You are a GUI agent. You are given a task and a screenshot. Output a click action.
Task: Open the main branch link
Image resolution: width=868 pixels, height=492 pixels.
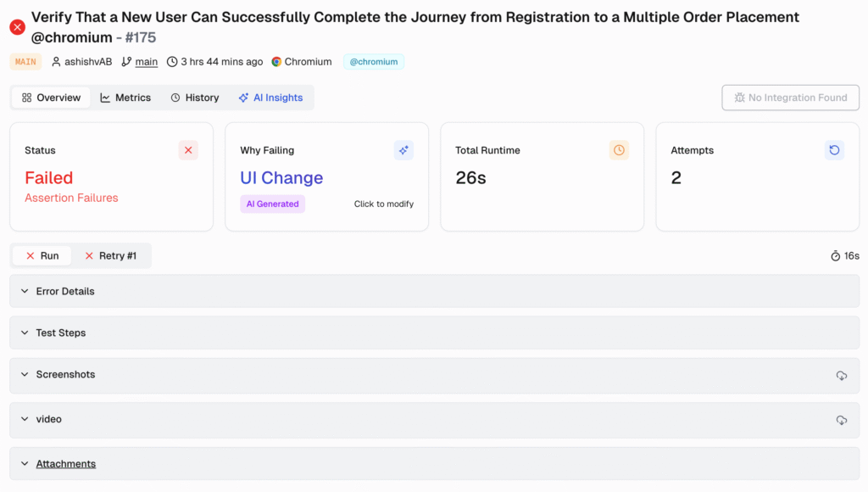tap(147, 62)
